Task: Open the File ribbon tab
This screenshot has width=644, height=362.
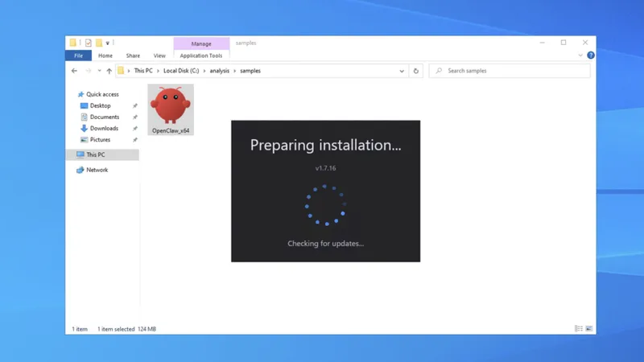Action: [x=78, y=56]
